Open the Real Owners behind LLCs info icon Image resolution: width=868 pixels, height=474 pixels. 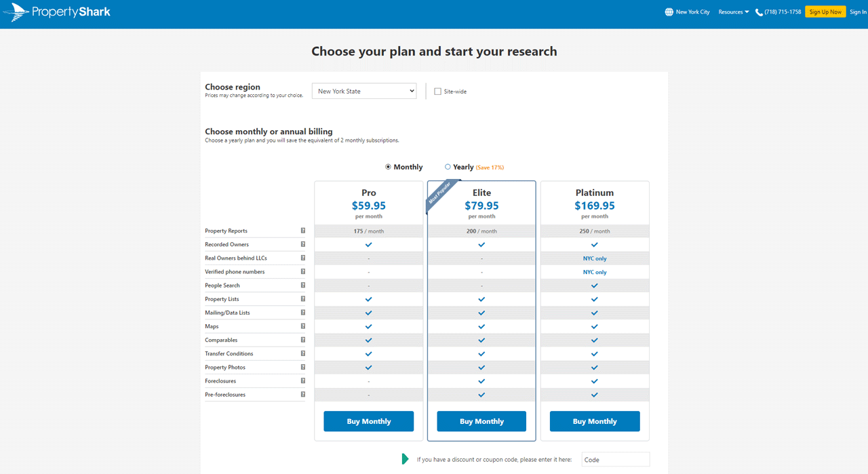pos(302,258)
